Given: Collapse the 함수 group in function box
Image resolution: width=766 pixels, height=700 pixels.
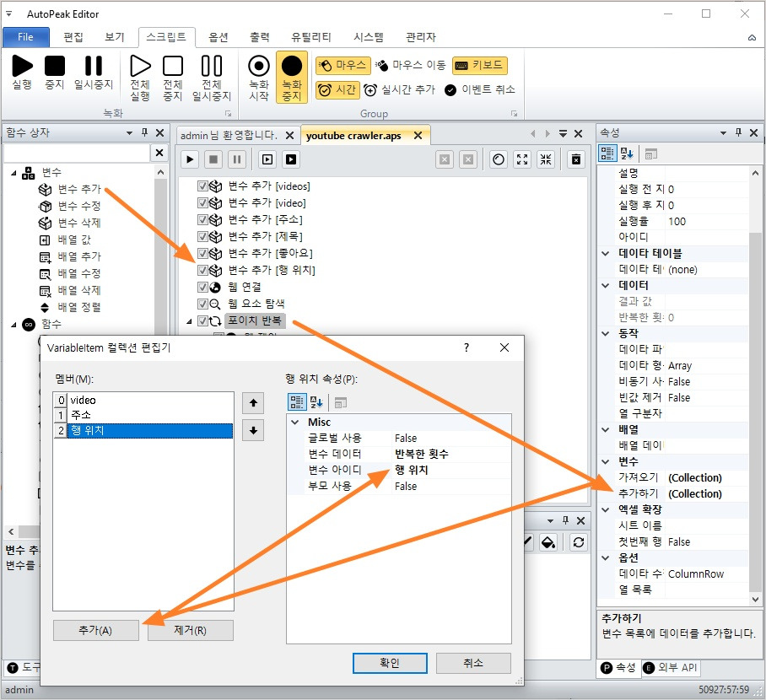Looking at the screenshot, I should 13,325.
